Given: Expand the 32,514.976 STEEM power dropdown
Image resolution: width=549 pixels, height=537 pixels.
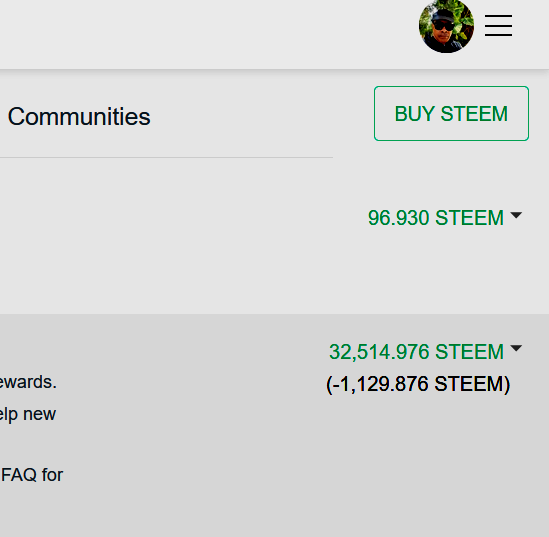Looking at the screenshot, I should click(425, 351).
